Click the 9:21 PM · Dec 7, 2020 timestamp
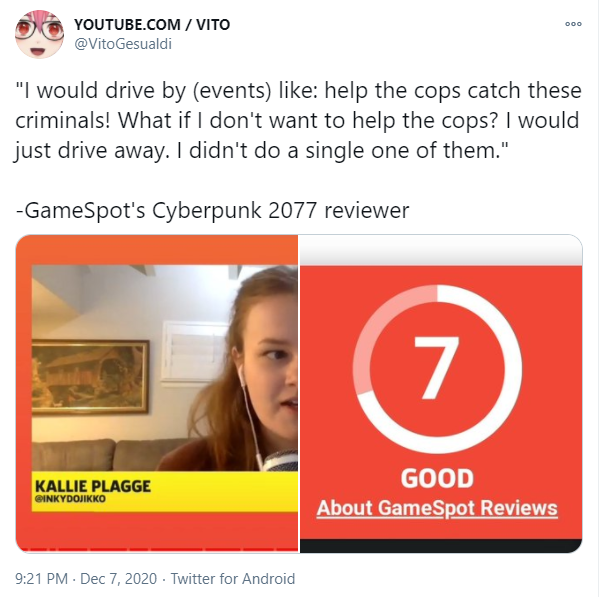The width and height of the screenshot is (600, 597). click(86, 579)
